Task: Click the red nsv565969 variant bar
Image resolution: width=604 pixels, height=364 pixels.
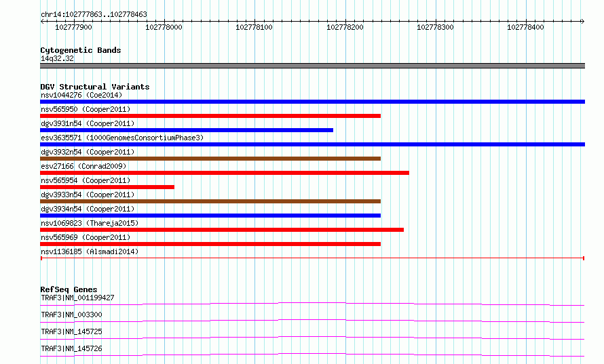Action: (210, 244)
